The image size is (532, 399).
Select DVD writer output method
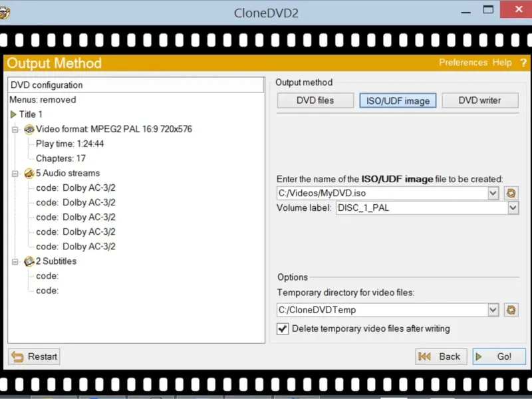coord(479,100)
